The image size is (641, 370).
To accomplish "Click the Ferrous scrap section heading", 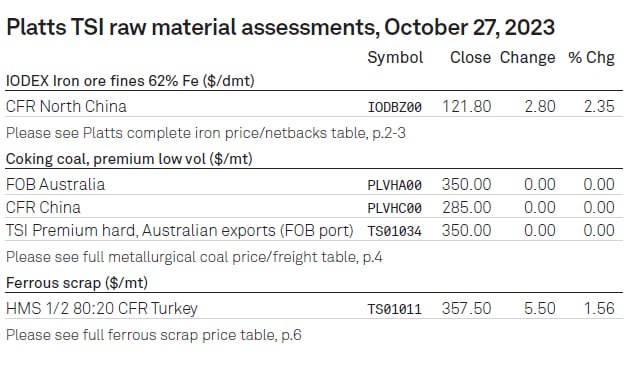I will click(x=77, y=283).
